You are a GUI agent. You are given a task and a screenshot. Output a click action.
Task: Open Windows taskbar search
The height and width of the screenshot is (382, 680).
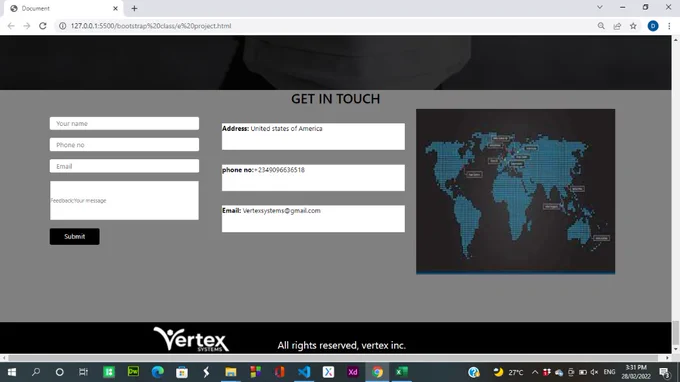click(36, 372)
